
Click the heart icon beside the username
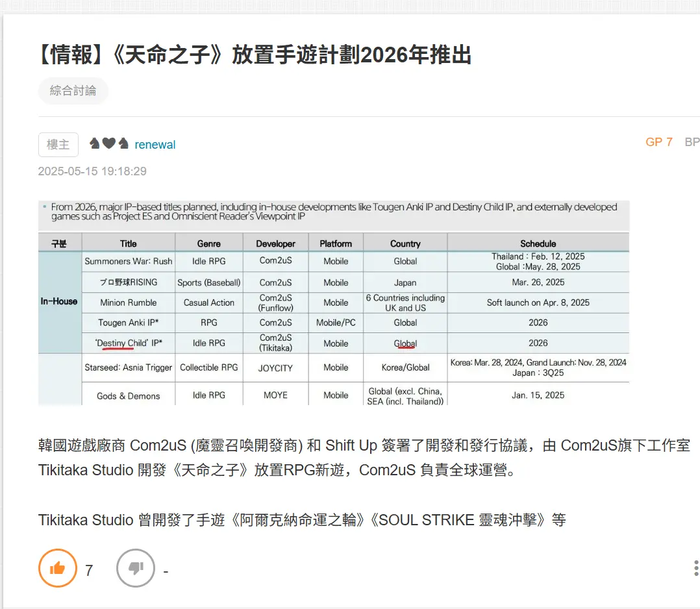click(x=108, y=143)
